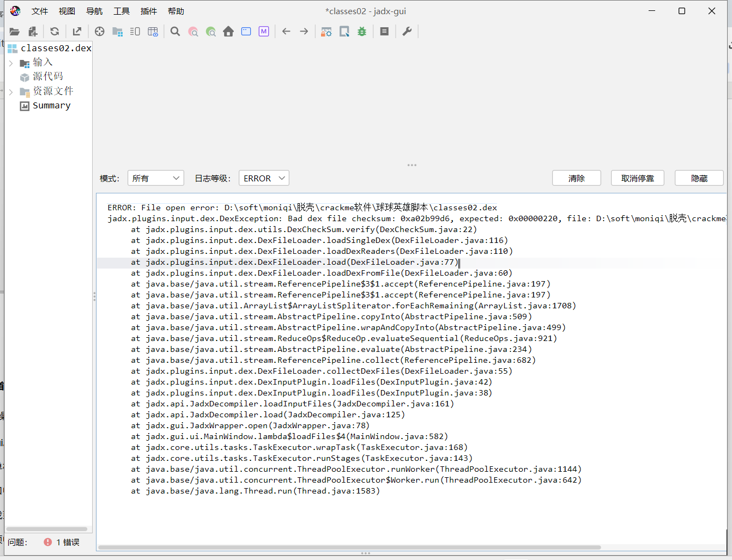The image size is (732, 560).
Task: Click the 1 错误 label in the status bar
Action: coord(68,542)
